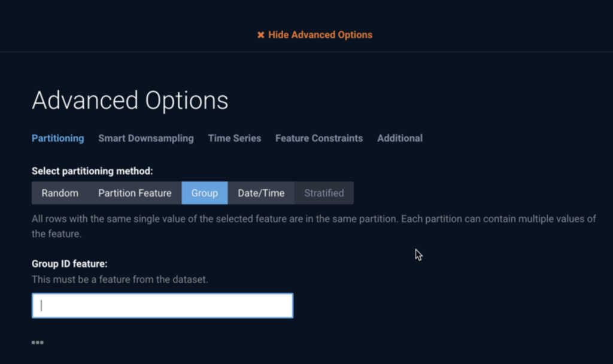
Task: Click the 'Group ID feature:' label
Action: (69, 264)
